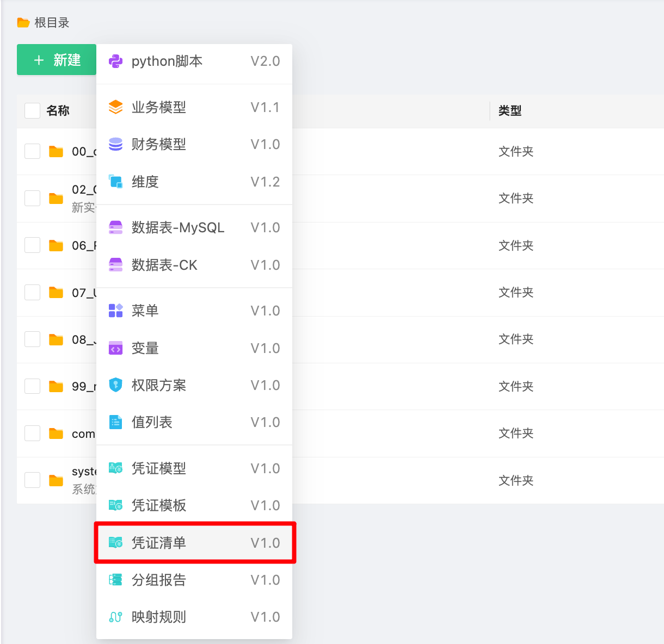Screen dimensions: 664x644
Task: Open the 06_ folder row icon
Action: tap(56, 246)
